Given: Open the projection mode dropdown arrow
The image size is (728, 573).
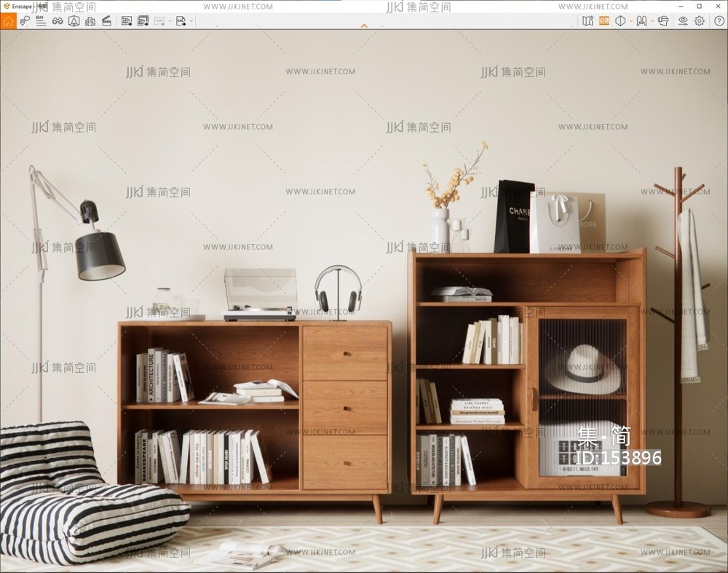Looking at the screenshot, I should [630, 21].
